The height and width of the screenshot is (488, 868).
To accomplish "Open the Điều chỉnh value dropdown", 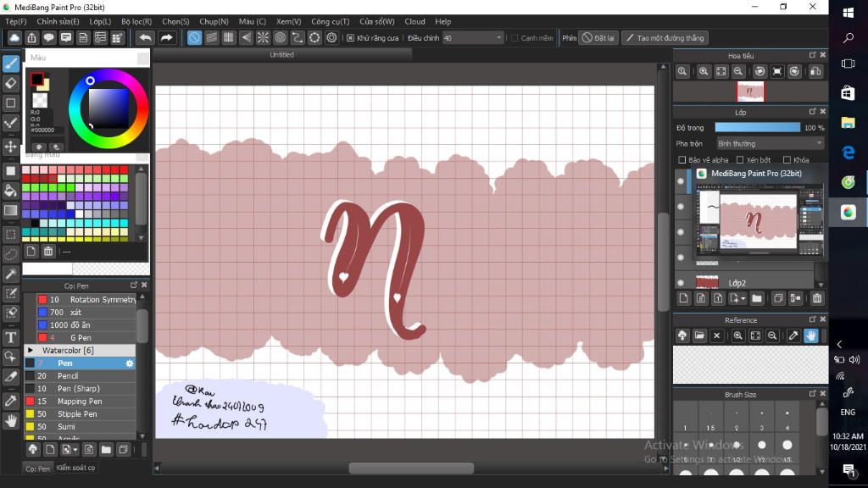I will pos(472,37).
